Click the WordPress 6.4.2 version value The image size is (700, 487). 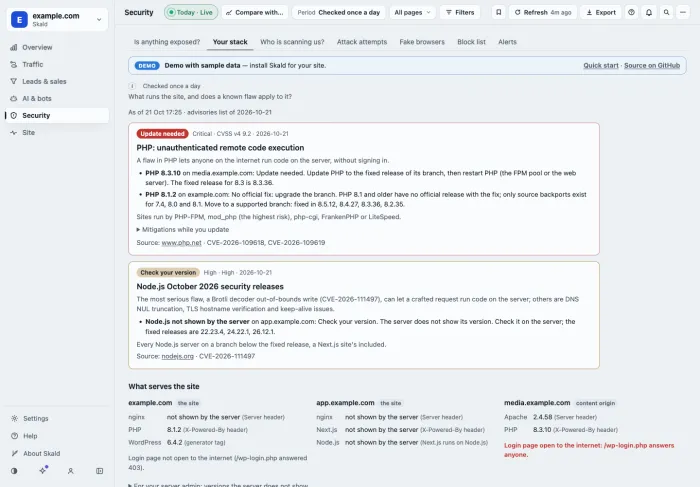tap(175, 442)
